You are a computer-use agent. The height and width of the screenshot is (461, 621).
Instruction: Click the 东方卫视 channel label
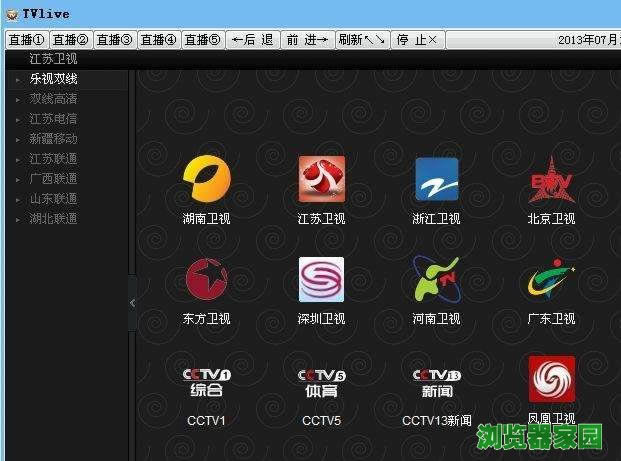[206, 319]
